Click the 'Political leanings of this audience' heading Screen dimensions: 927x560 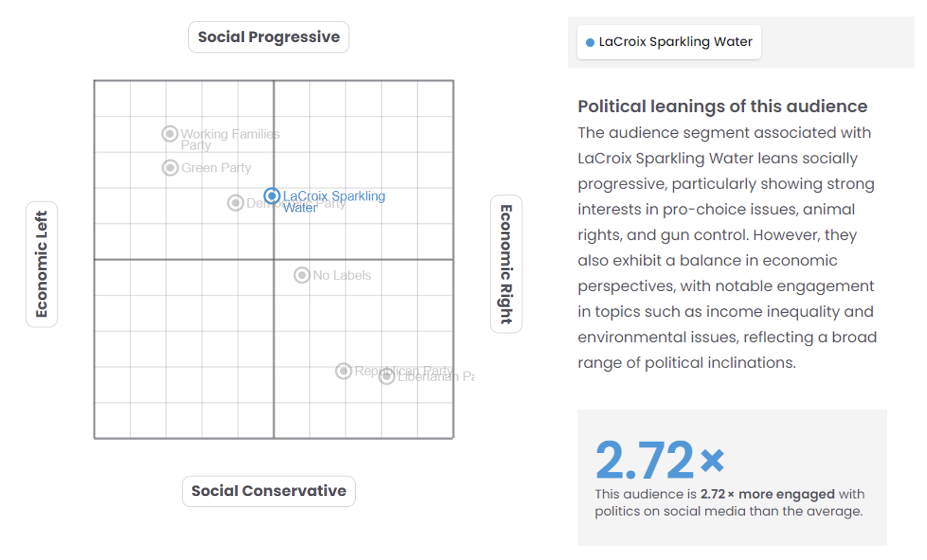[722, 106]
